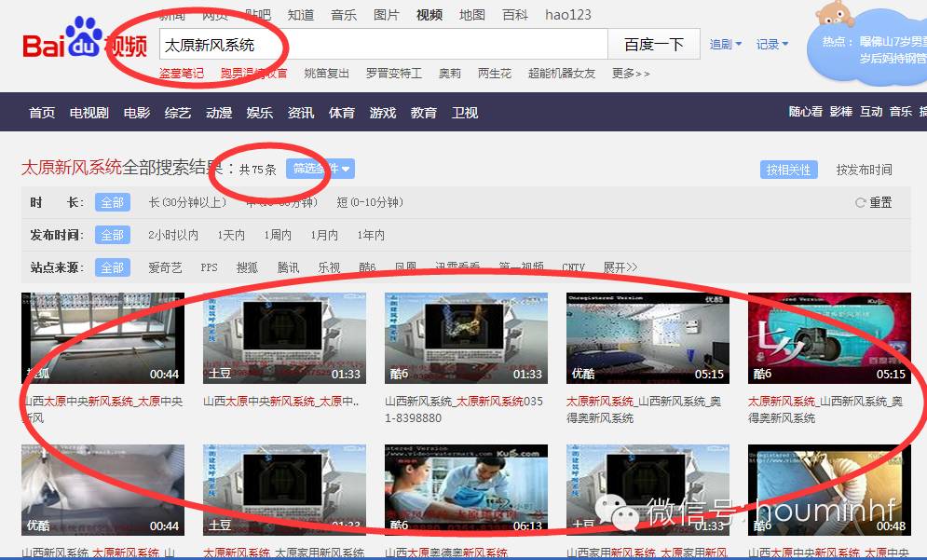The image size is (927, 560).
Task: Open hot search link 罗晋变特工
Action: click(x=394, y=74)
